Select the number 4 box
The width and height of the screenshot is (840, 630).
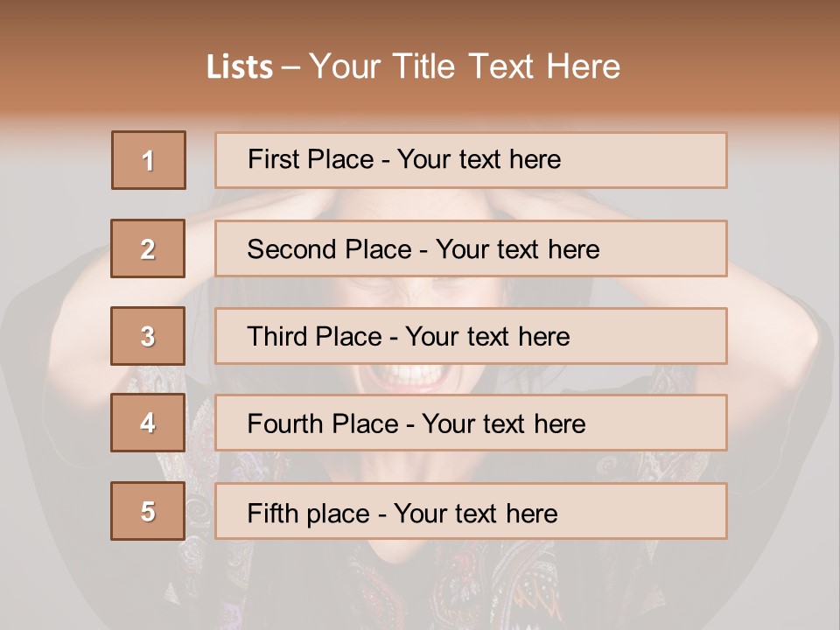[148, 423]
